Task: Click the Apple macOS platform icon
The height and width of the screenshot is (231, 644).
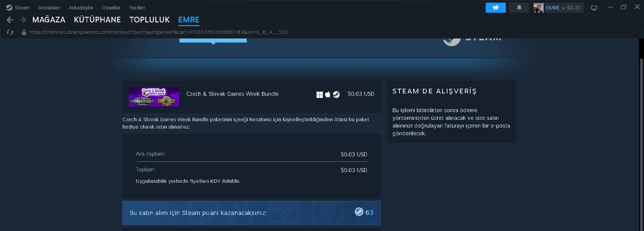Action: [328, 94]
